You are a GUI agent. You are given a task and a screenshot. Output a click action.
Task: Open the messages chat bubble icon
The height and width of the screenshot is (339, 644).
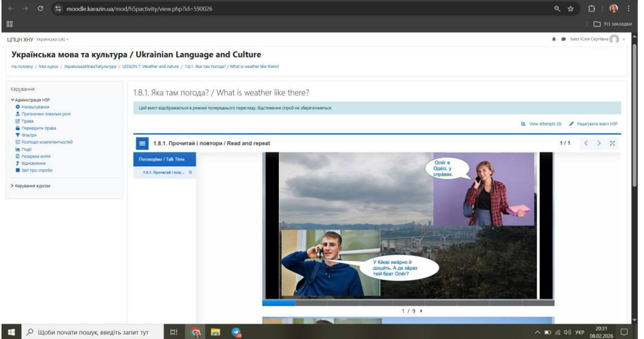tap(563, 39)
